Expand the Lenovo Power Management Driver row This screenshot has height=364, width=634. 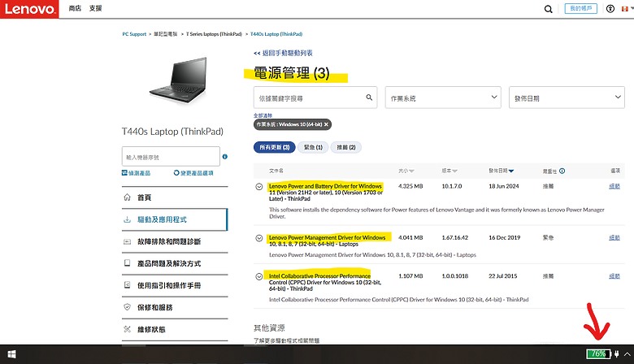coord(258,238)
